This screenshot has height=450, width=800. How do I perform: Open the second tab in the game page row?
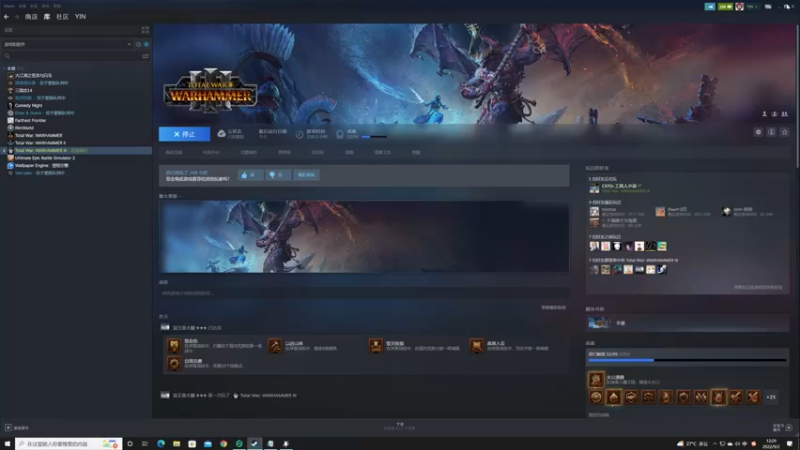pos(211,153)
